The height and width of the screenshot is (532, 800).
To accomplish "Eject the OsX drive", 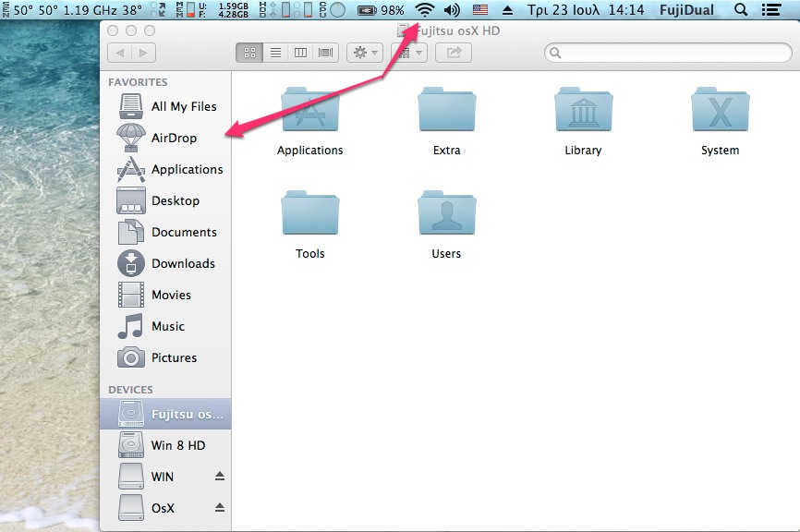I will [x=219, y=507].
